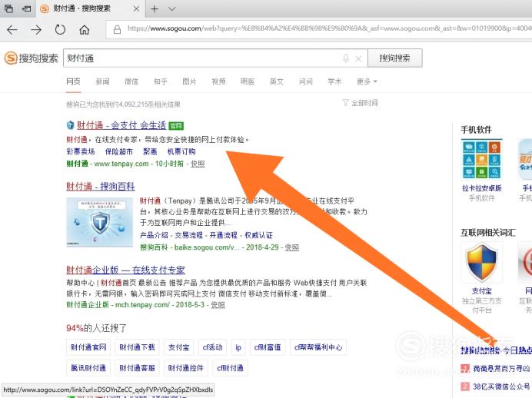Switch to the 图片 tab

click(x=189, y=81)
